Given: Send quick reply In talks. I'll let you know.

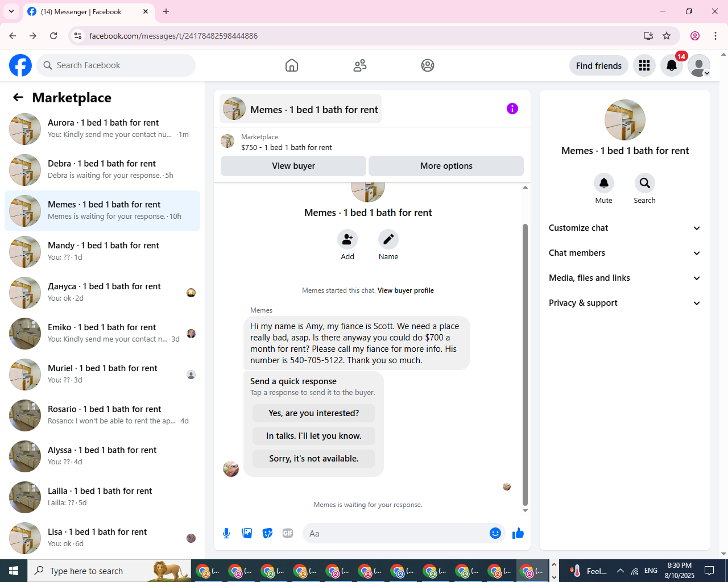Looking at the screenshot, I should (314, 436).
